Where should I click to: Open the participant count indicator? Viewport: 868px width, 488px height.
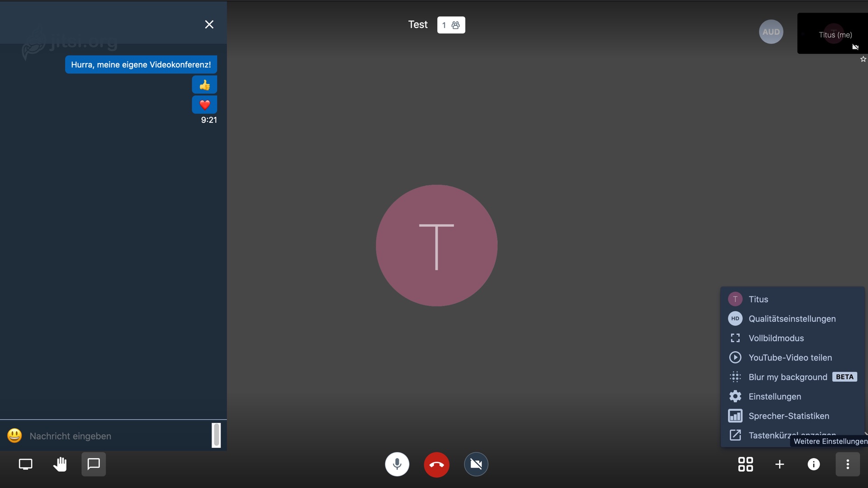click(x=451, y=25)
